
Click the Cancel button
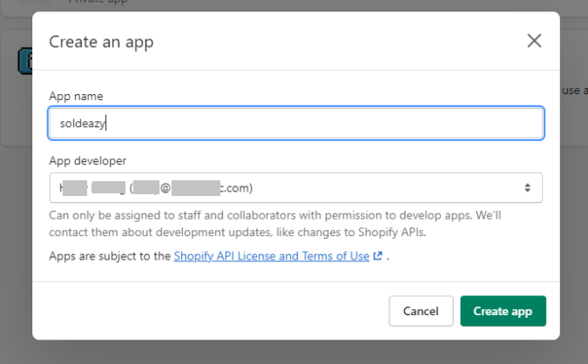[x=421, y=311]
